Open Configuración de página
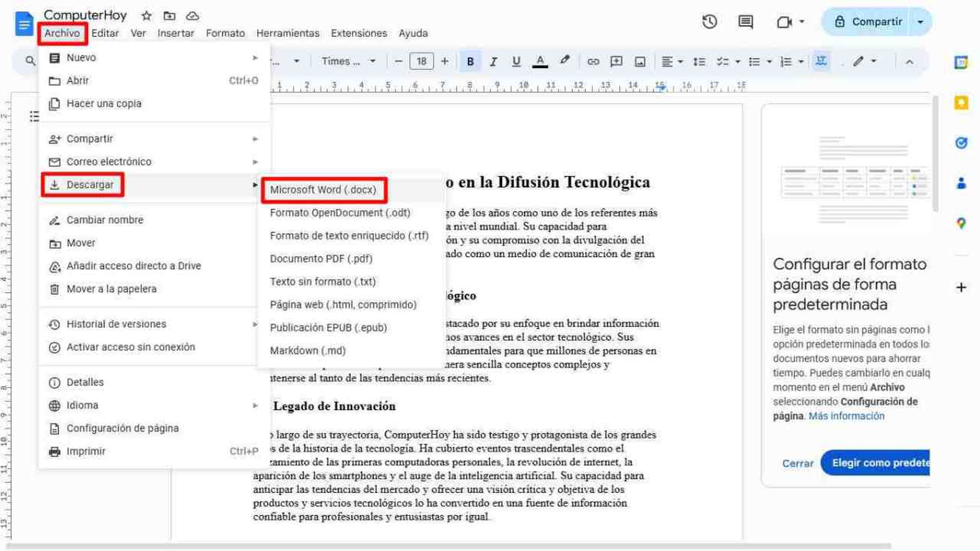The width and height of the screenshot is (980, 551). coord(154,429)
